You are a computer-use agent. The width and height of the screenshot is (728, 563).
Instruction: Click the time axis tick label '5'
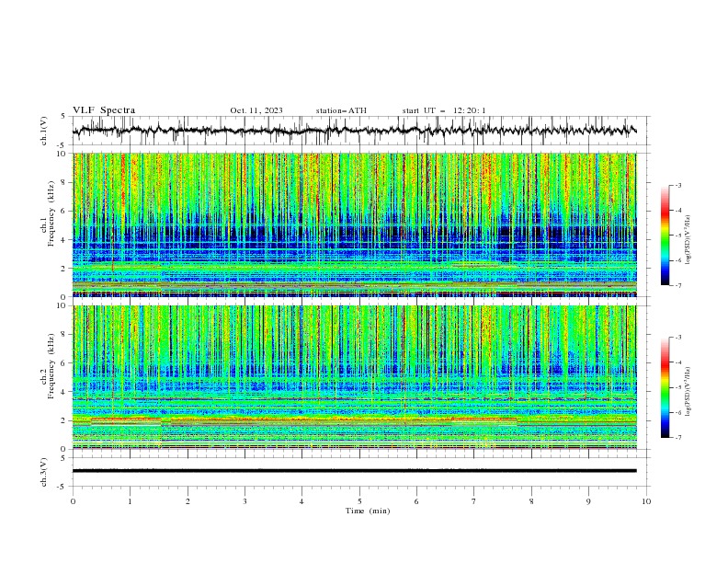[359, 501]
